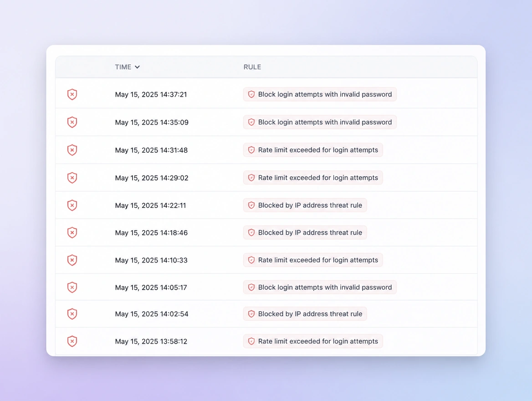Screen dimensions: 532x401
Task: Open the invalid password rule at 14:05:17
Action: (x=320, y=287)
